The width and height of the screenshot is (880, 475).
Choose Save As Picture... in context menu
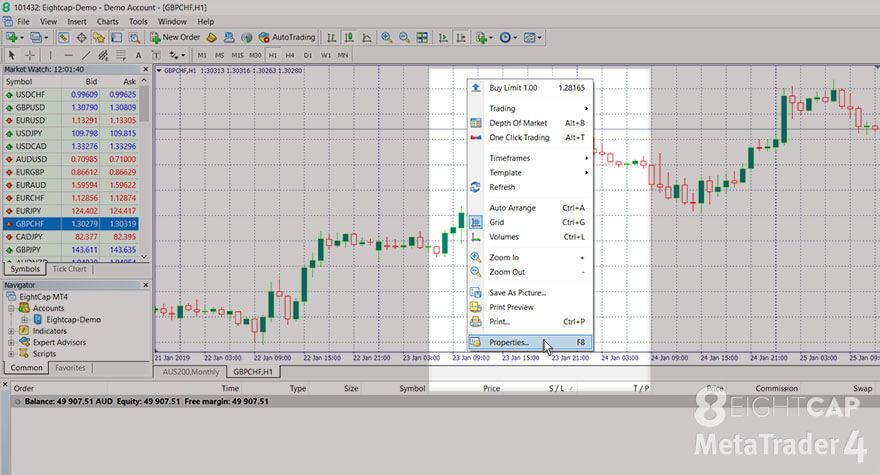pos(530,293)
